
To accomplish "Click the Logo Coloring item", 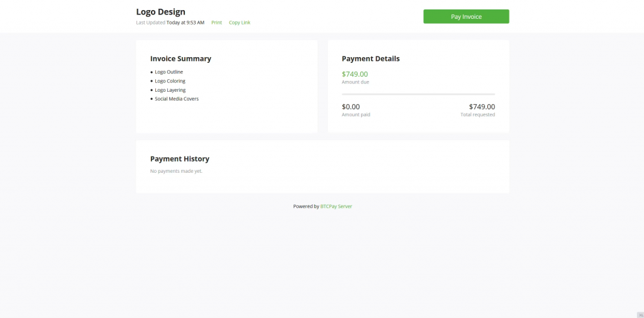I will pos(170,81).
